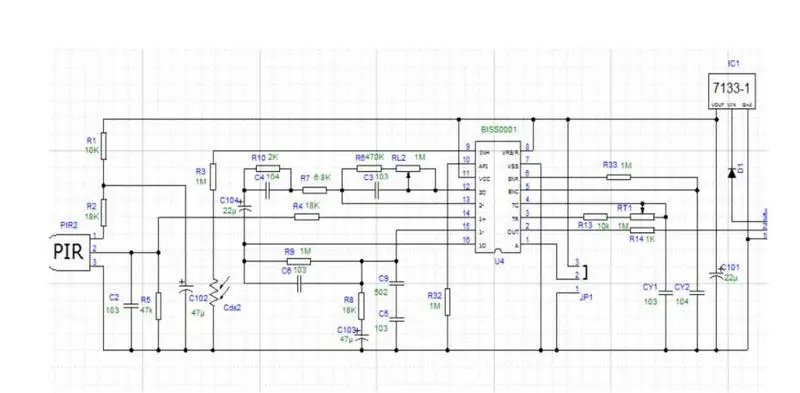This screenshot has width=800, height=393.
Task: Select capacitor C3 103 symbol
Action: [x=376, y=190]
